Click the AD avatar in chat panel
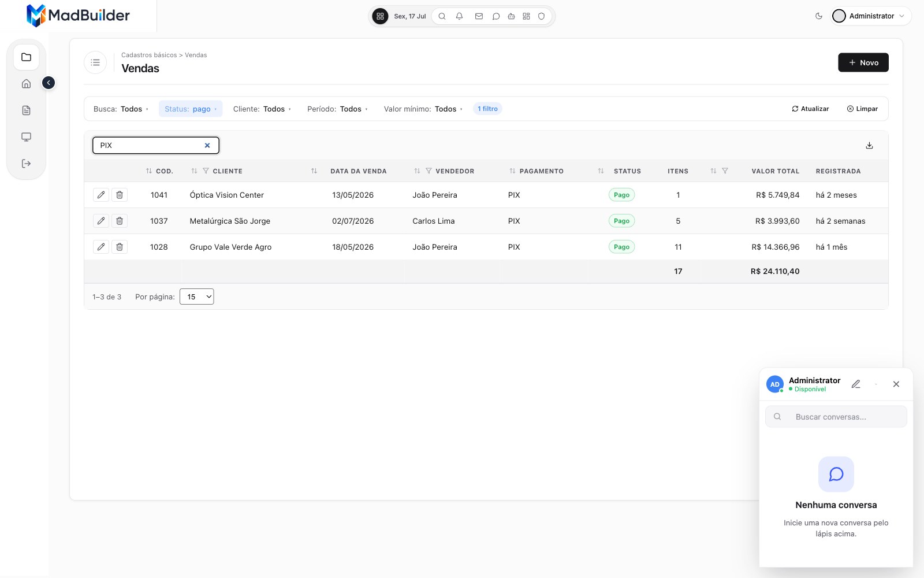Image resolution: width=924 pixels, height=578 pixels. click(775, 384)
